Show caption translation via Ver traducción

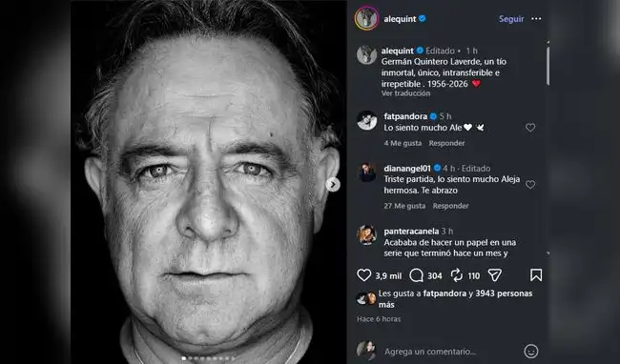(x=405, y=93)
